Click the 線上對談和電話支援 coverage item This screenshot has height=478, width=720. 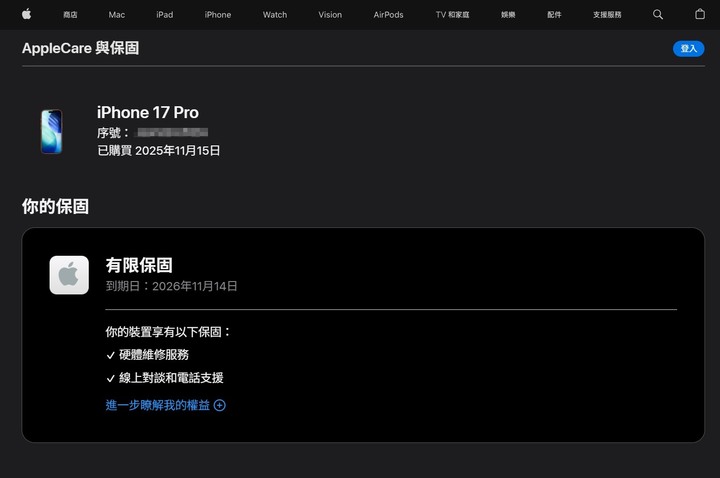[171, 378]
